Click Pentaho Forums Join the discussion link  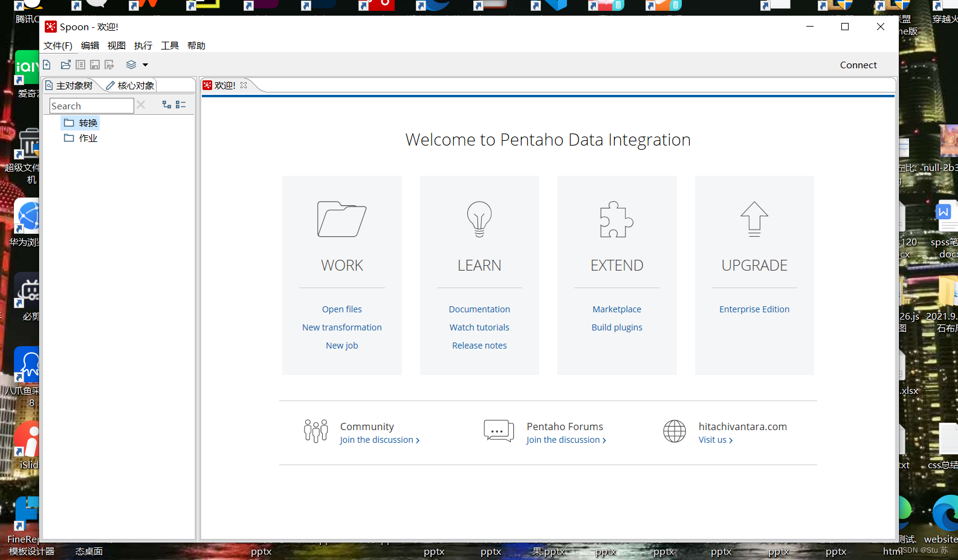(566, 440)
